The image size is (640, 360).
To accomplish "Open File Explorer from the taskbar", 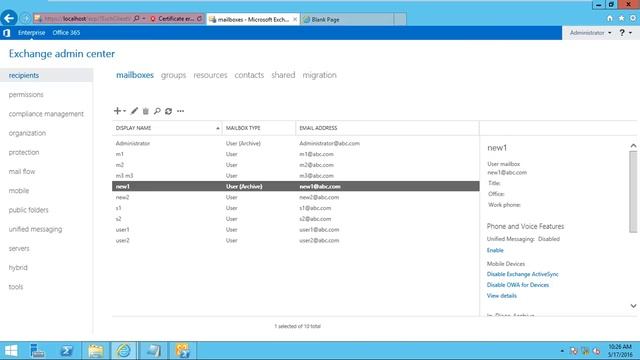I will pos(96,351).
